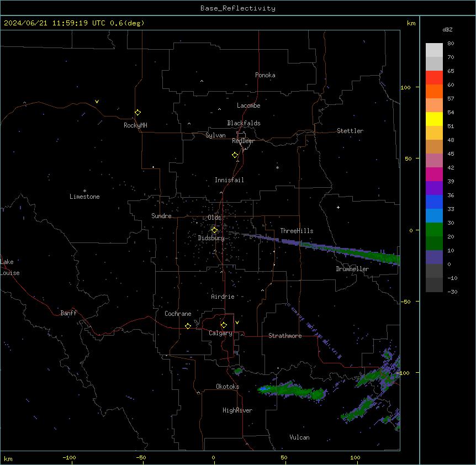The width and height of the screenshot is (476, 465).
Task: Click the HighRiver label
Action: pyautogui.click(x=237, y=410)
